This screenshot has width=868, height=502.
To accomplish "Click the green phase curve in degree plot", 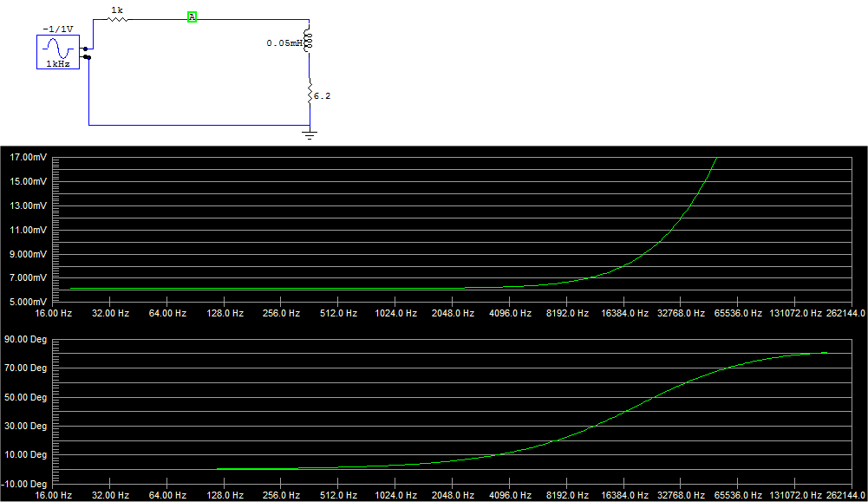I will (623, 412).
